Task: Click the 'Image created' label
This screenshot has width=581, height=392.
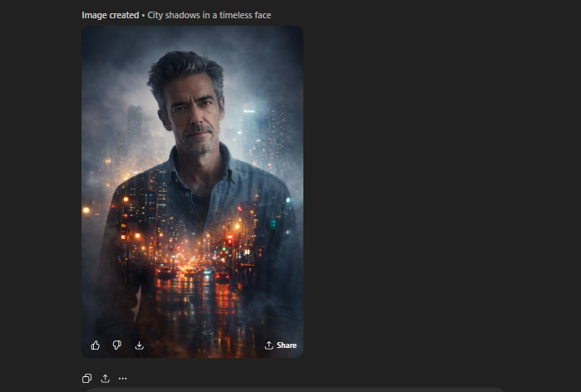Action: pyautogui.click(x=110, y=15)
